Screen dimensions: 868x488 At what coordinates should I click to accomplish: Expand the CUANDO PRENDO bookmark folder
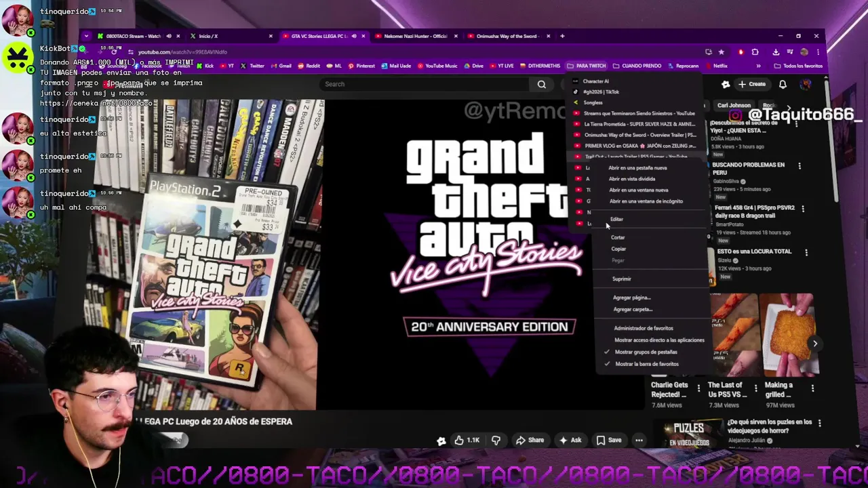(x=637, y=66)
